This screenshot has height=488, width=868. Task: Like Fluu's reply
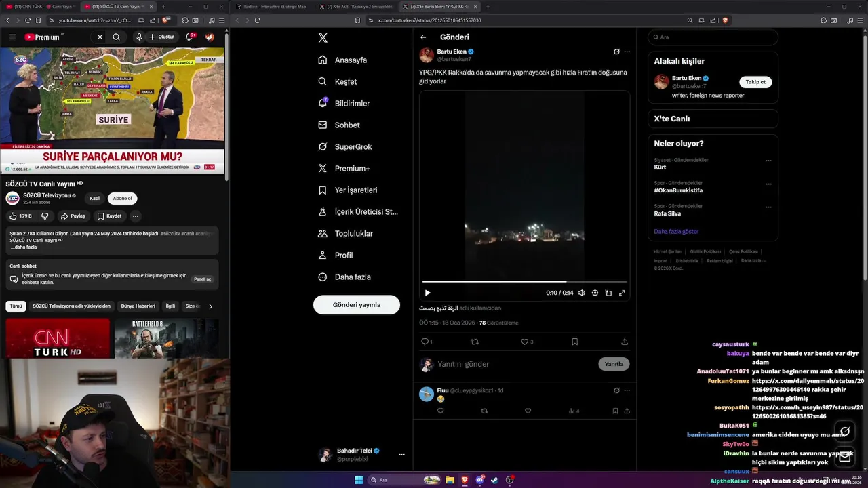[x=528, y=411]
